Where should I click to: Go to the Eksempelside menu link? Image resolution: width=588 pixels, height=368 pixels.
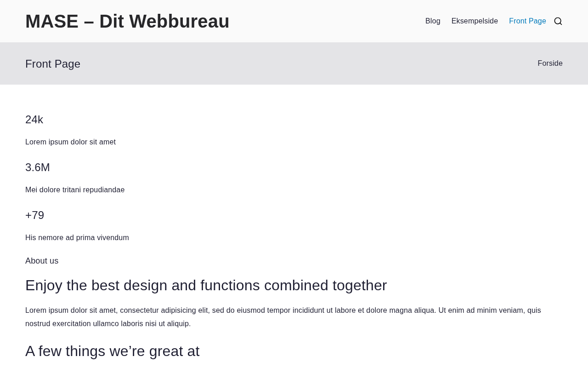point(475,21)
